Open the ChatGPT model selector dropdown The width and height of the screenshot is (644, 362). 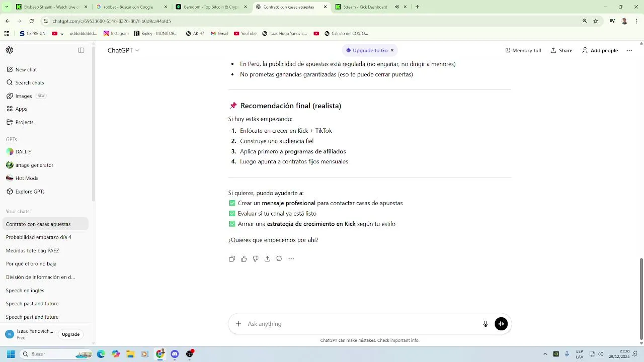tap(123, 50)
